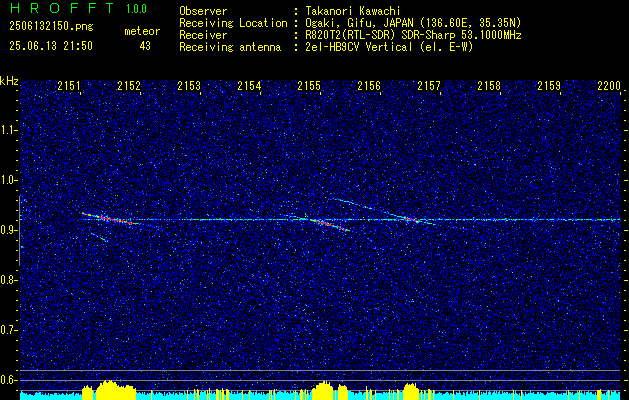
Task: Click the 2200 time marker
Action: pyautogui.click(x=609, y=85)
